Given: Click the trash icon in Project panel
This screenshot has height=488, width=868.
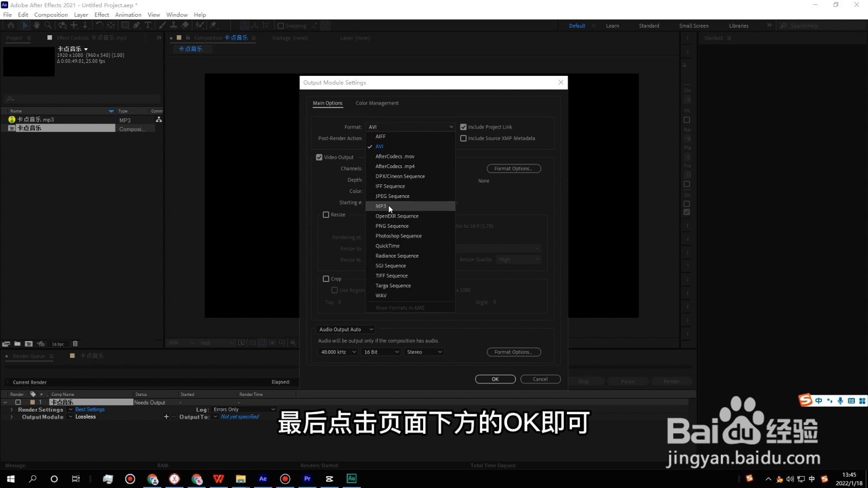Looking at the screenshot, I should (75, 344).
